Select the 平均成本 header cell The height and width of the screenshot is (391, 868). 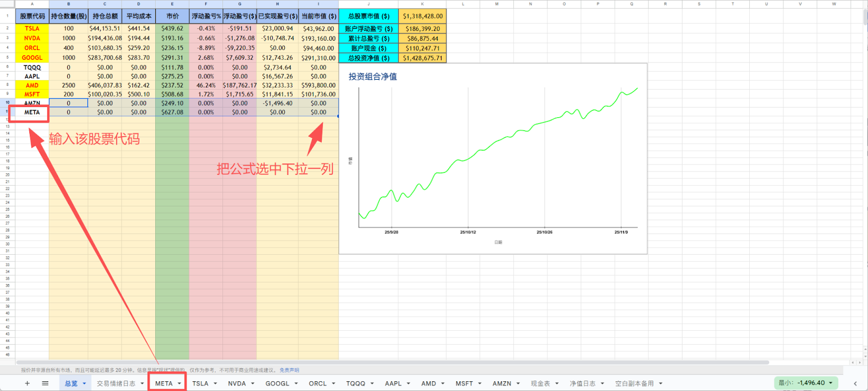coord(139,16)
